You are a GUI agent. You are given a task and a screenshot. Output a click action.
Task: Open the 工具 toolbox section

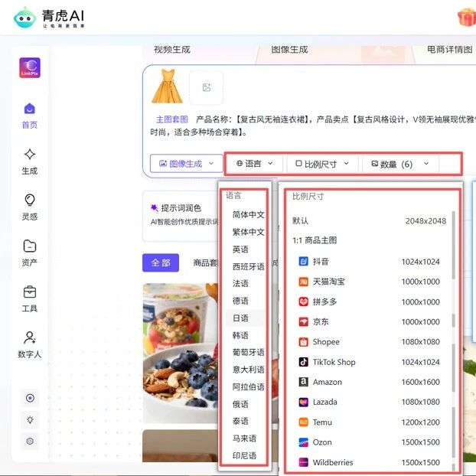(x=29, y=299)
